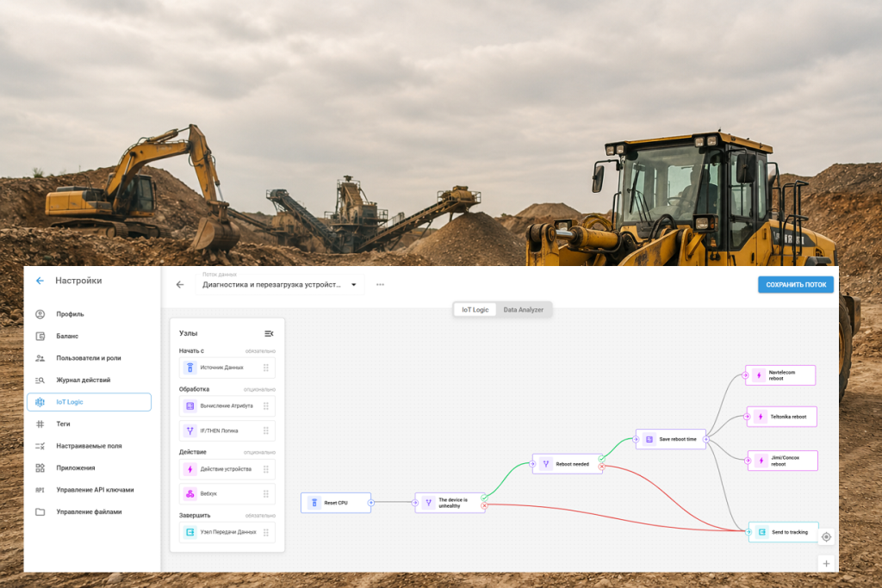Screen dimensions: 882x588
Task: Open the Поток данных flow dropdown
Action: point(280,284)
